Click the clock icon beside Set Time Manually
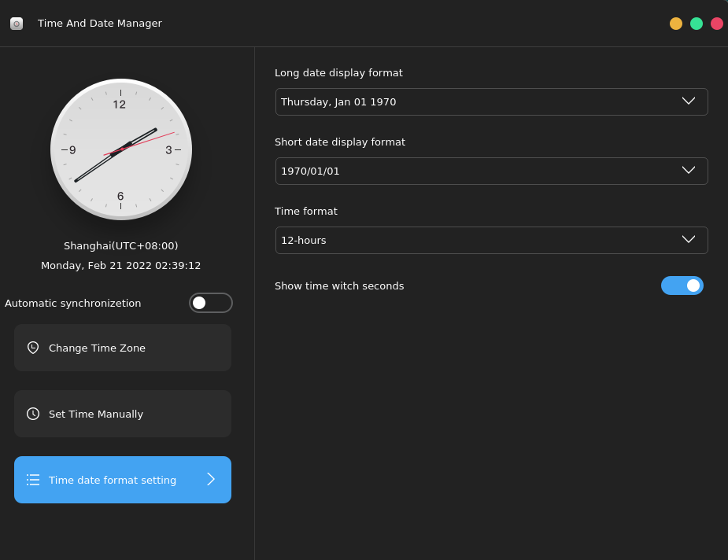This screenshot has height=560, width=728. point(32,414)
